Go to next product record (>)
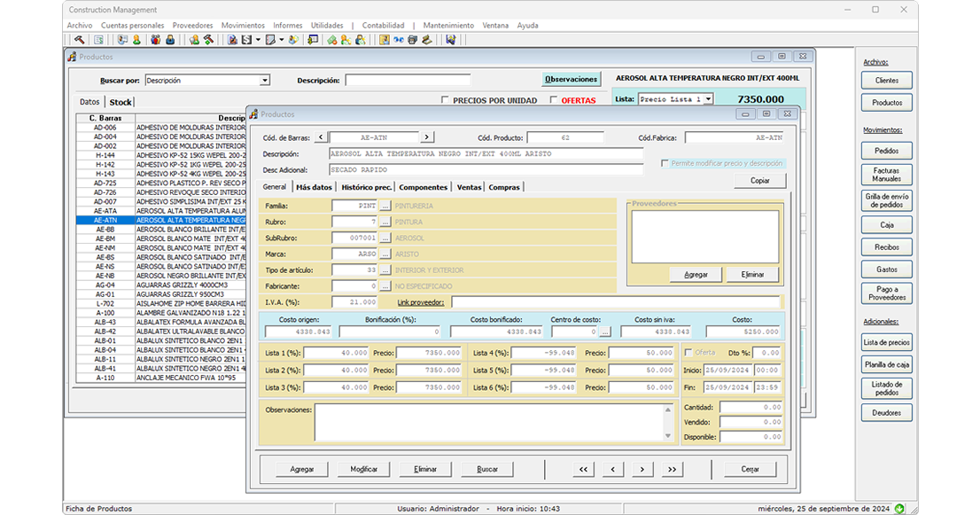Screen dimensions: 980x515 [642, 470]
